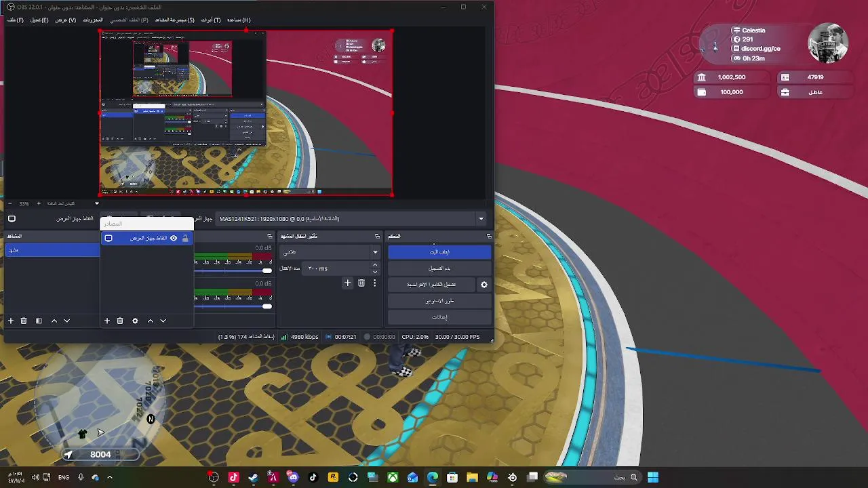Click the Windows Start button
The height and width of the screenshot is (488, 868).
pyautogui.click(x=653, y=477)
